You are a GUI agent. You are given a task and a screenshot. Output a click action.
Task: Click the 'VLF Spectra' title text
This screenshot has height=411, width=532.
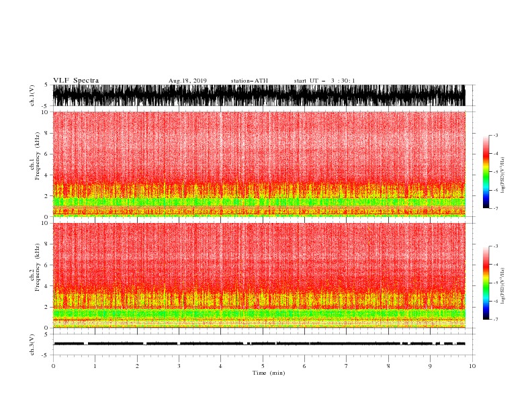point(76,81)
